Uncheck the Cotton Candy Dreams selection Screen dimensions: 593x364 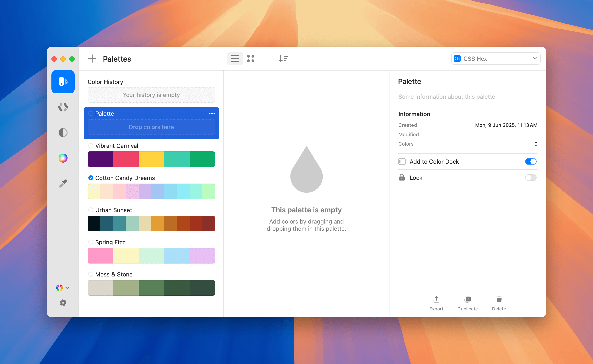91,178
